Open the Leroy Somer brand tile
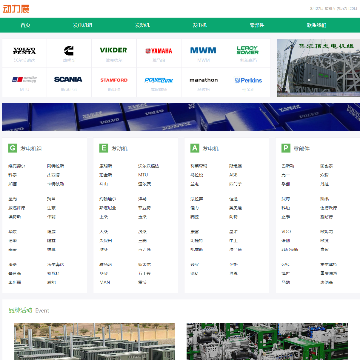Viewport: 360px width, 360px height. pos(248,53)
